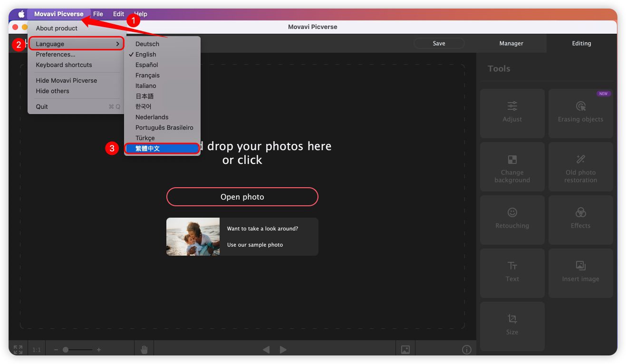Click the hand pan tool icon
Image resolution: width=626 pixels, height=364 pixels.
pos(144,350)
